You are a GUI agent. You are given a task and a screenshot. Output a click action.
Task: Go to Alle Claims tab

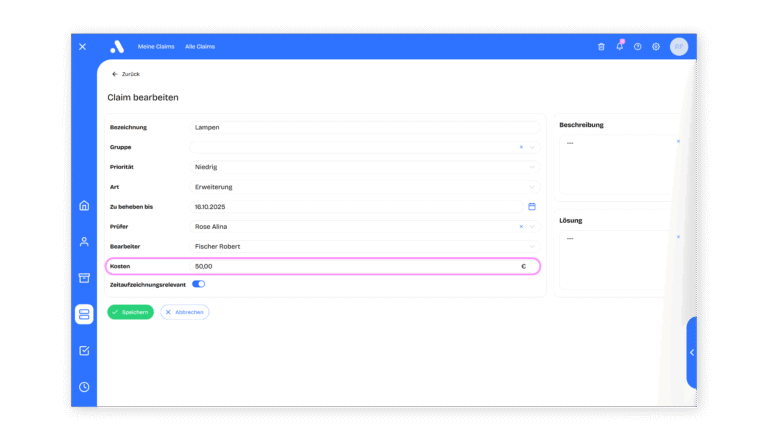point(200,47)
